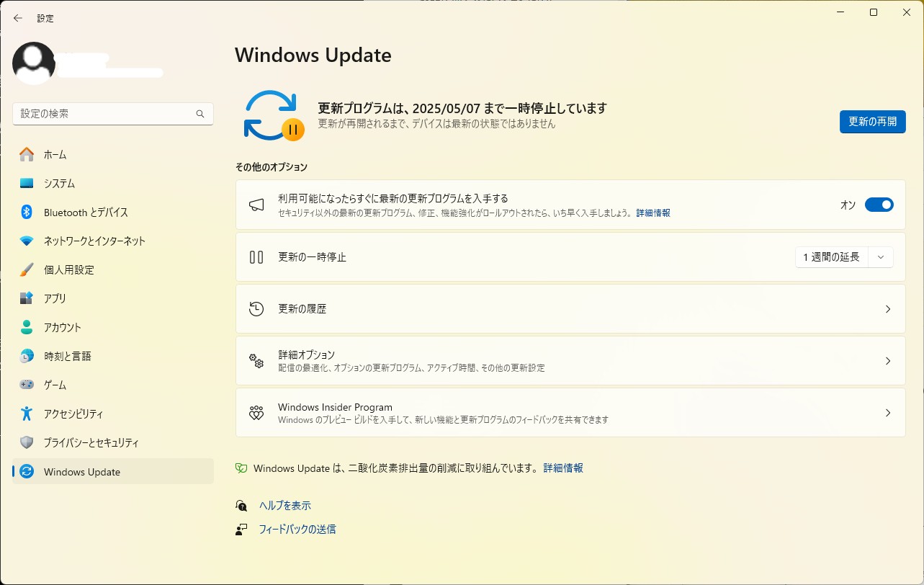Open ホーム in the settings sidebar
Screen dimensions: 924x585
[113, 154]
